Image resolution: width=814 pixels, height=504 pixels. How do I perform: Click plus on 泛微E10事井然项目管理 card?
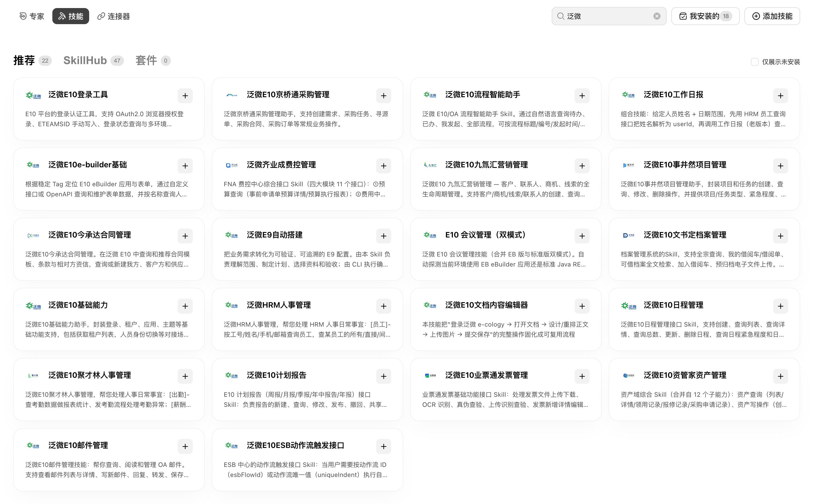[780, 166]
